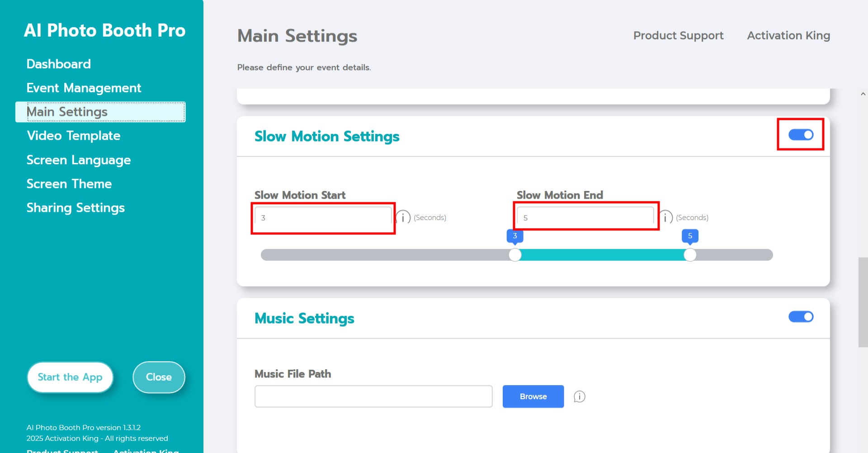Click the scrollbar up arrow
868x453 pixels.
coord(863,94)
